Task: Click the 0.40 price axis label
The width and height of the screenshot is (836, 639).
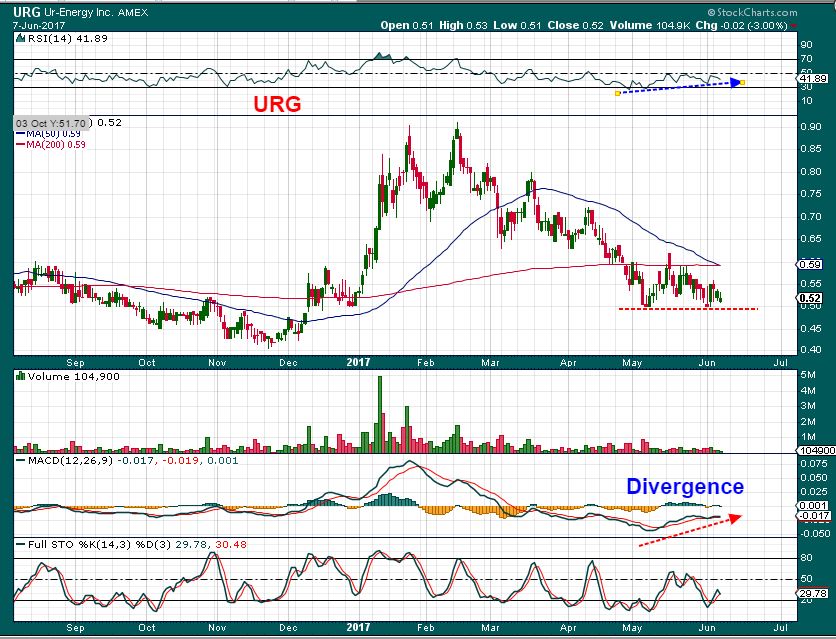Action: (810, 350)
